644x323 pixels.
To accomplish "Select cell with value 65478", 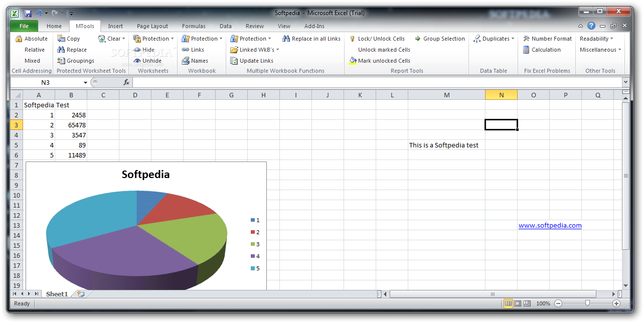I will (71, 125).
